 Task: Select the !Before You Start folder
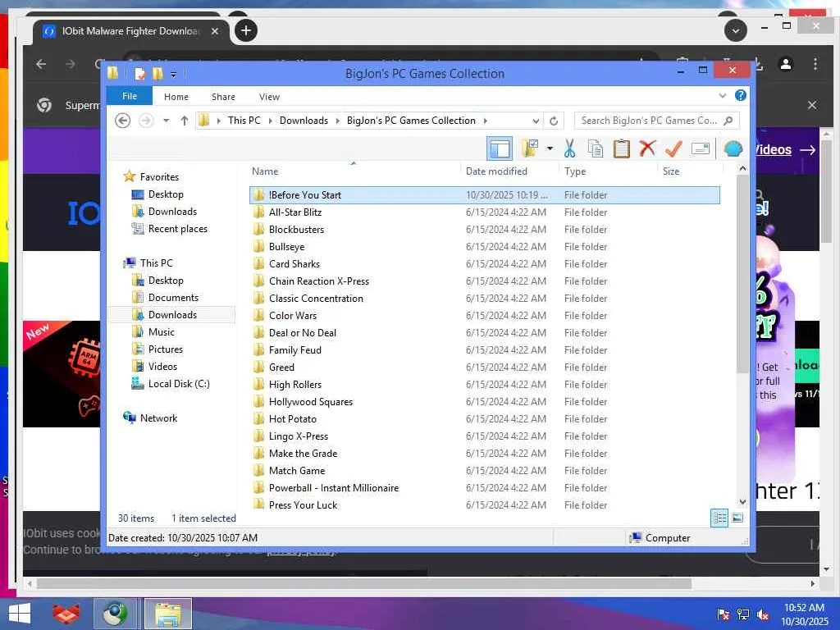484,195
